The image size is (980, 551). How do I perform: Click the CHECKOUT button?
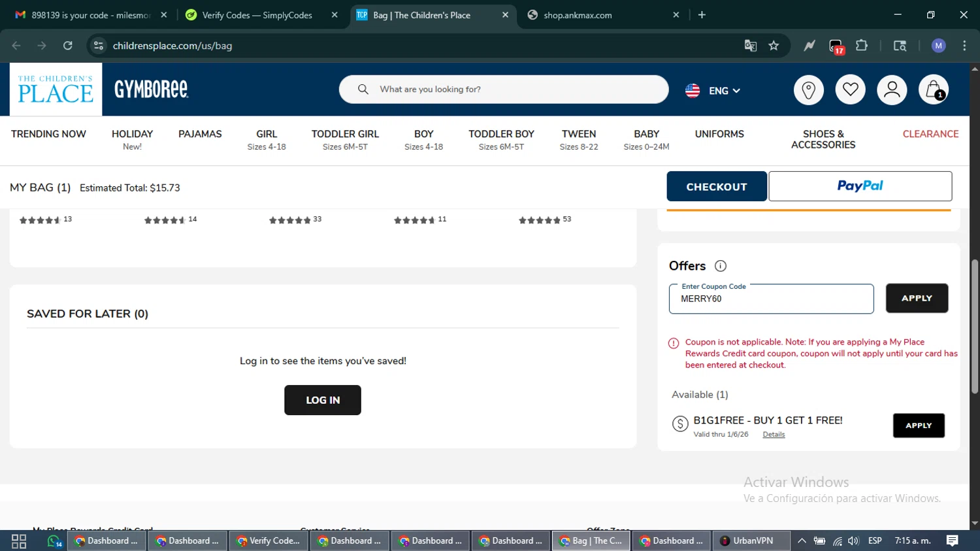[x=717, y=186]
